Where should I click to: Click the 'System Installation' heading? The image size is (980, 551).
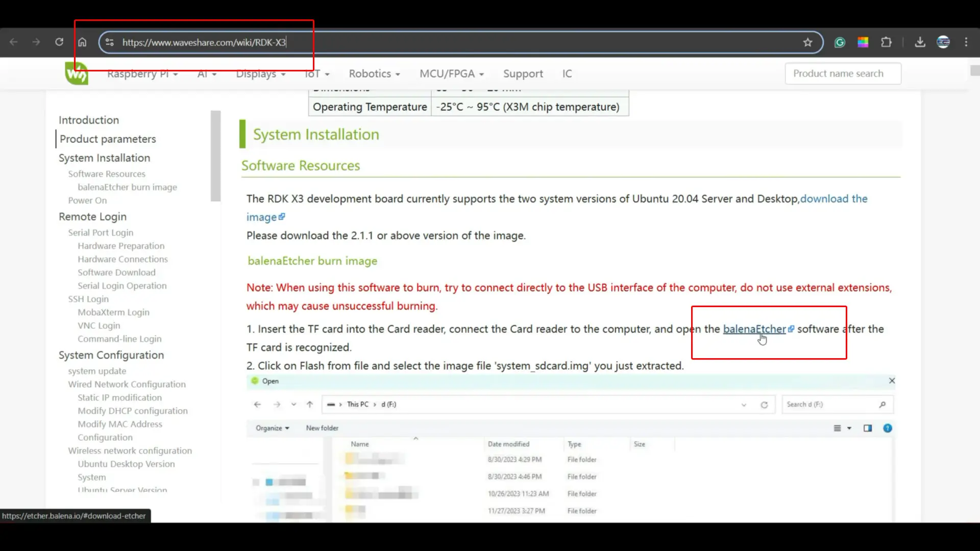(316, 134)
